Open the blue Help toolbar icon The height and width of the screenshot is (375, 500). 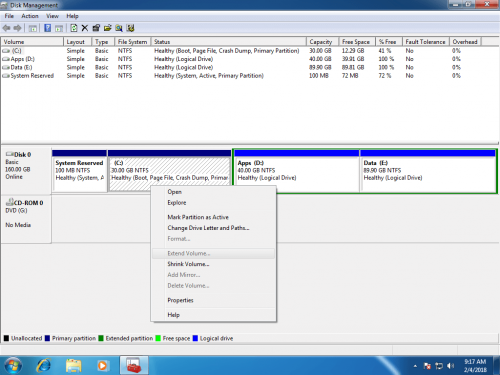tap(47, 28)
